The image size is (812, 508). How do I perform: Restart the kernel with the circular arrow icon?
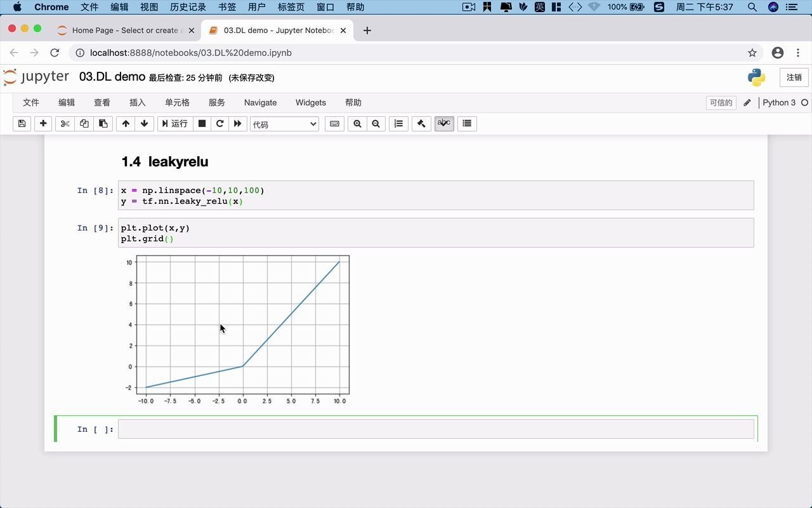click(219, 124)
